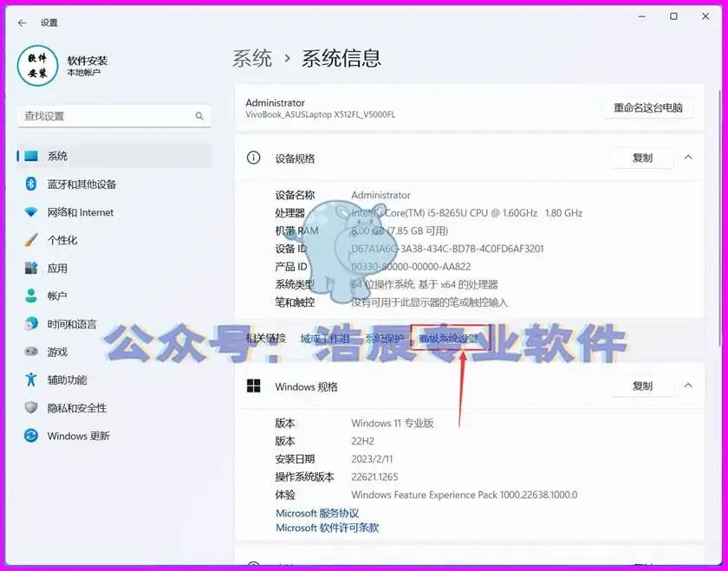This screenshot has width=728, height=571.
Task: Open the 软件安装 account avatar
Action: (x=37, y=66)
